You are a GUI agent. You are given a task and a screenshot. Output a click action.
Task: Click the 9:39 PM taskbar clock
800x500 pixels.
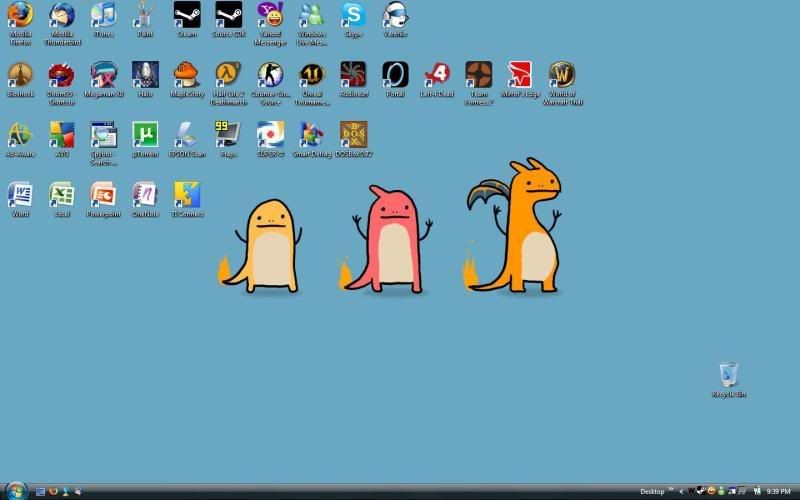coord(779,492)
